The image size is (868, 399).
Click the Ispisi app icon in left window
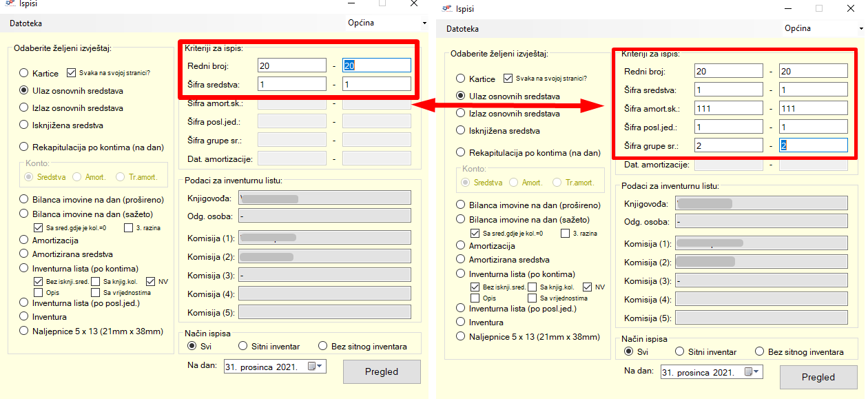(x=9, y=4)
